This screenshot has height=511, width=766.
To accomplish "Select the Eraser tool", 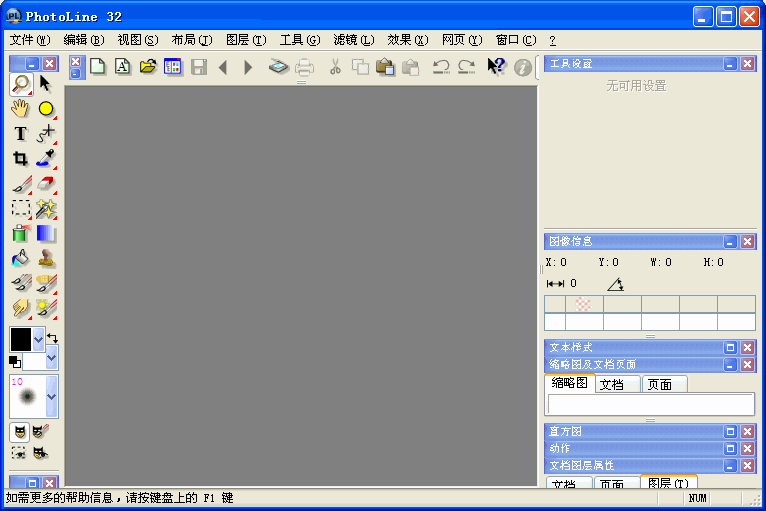I will (x=46, y=184).
